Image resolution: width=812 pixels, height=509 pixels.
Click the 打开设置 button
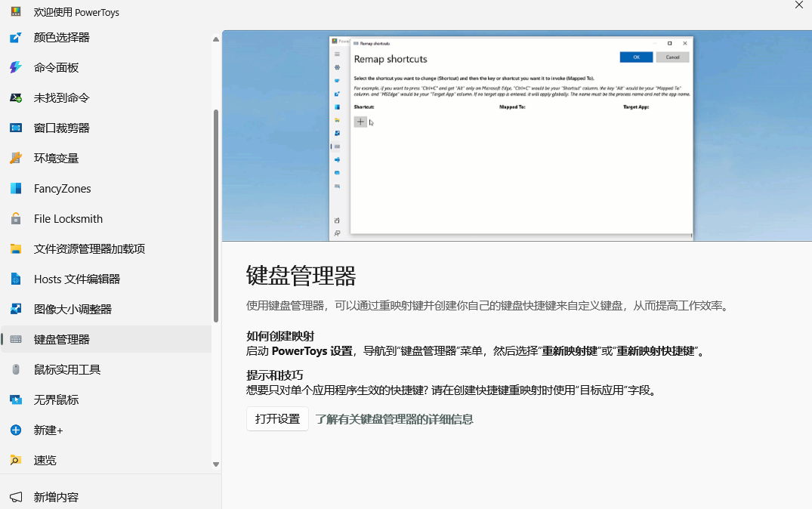tap(276, 418)
